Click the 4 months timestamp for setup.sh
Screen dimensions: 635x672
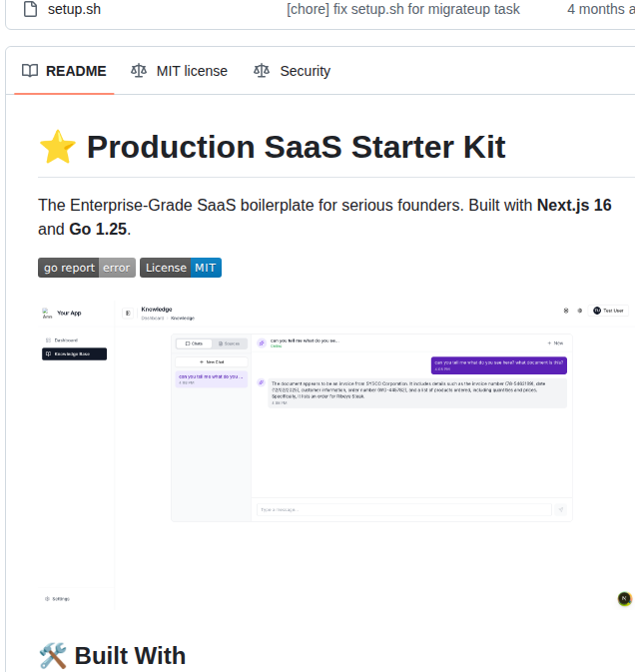click(x=601, y=9)
